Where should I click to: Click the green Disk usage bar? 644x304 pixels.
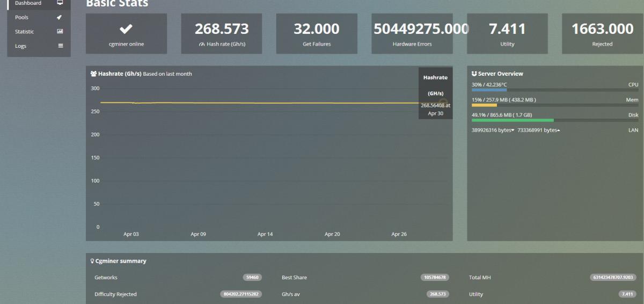[x=513, y=120]
